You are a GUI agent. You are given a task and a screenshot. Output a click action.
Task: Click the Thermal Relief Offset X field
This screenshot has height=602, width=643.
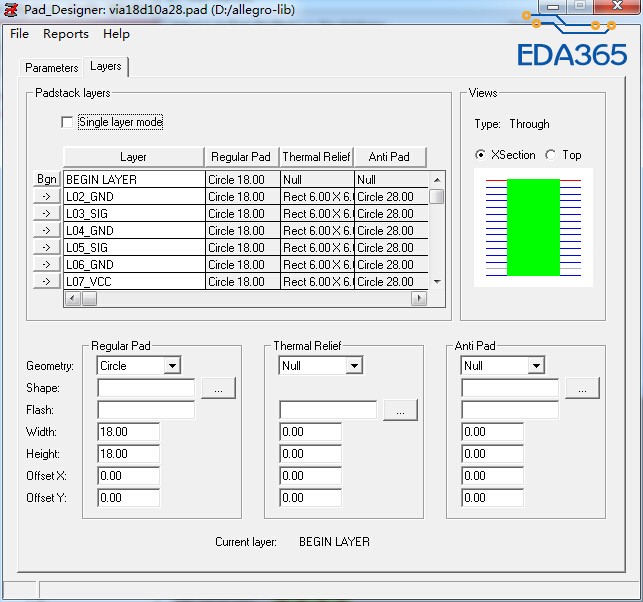pyautogui.click(x=310, y=476)
